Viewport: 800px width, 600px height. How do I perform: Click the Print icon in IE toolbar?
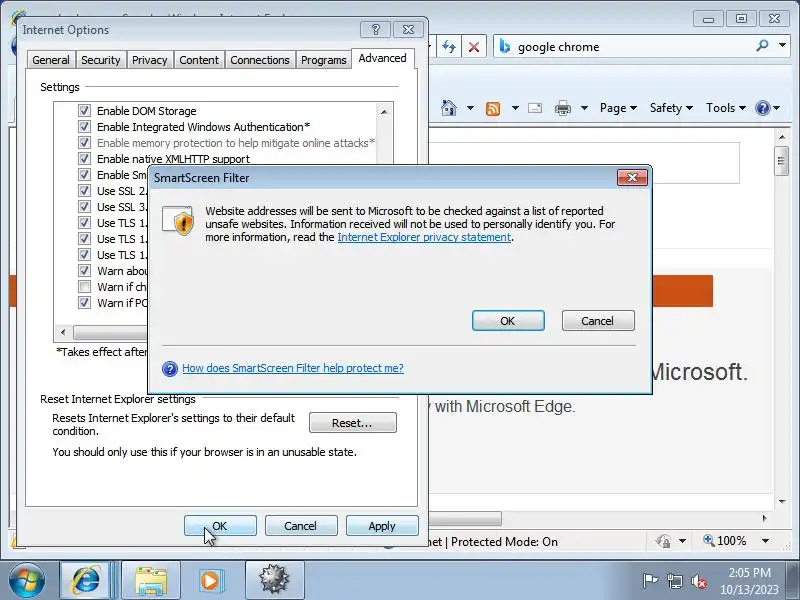pyautogui.click(x=563, y=108)
